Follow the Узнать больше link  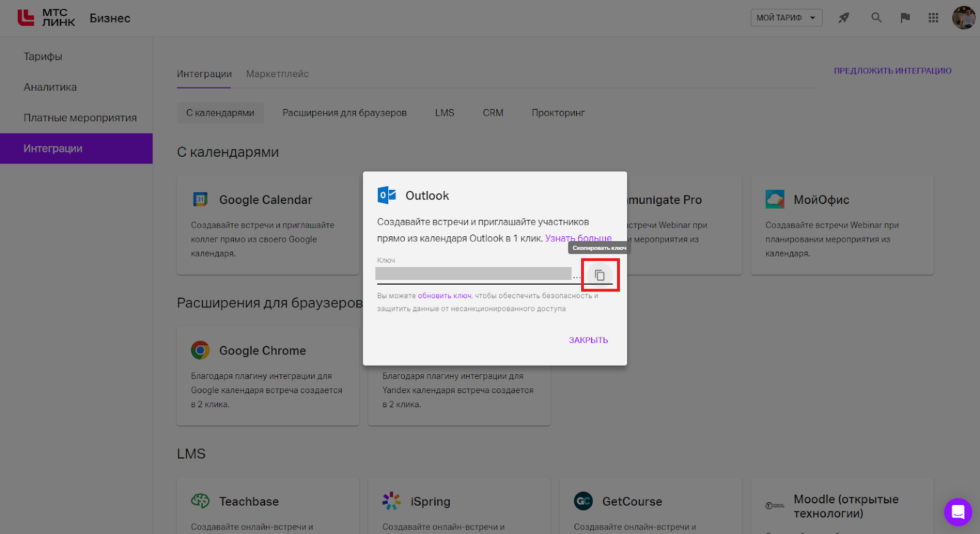[x=578, y=238]
